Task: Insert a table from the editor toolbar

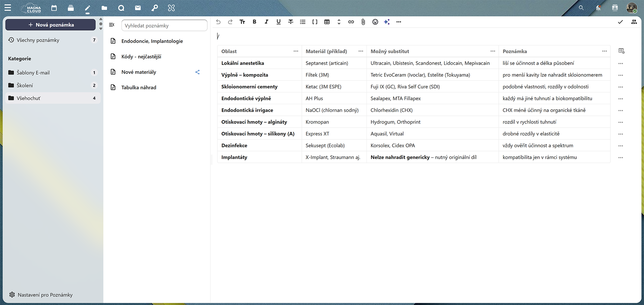Action: [327, 22]
